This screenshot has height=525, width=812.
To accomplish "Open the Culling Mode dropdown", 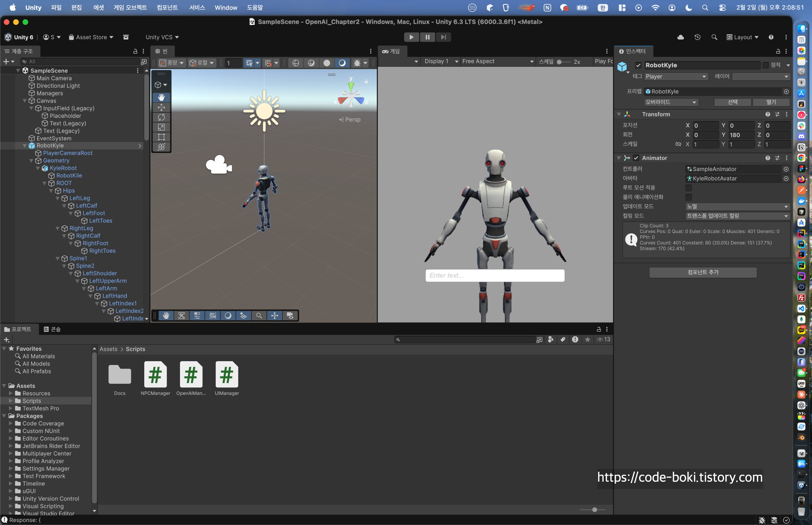I will (737, 216).
